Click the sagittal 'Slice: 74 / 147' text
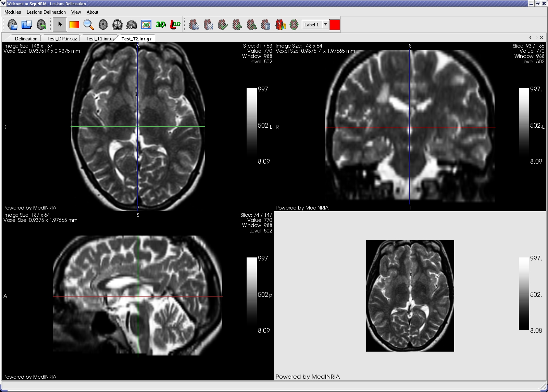Image resolution: width=548 pixels, height=392 pixels. 256,215
